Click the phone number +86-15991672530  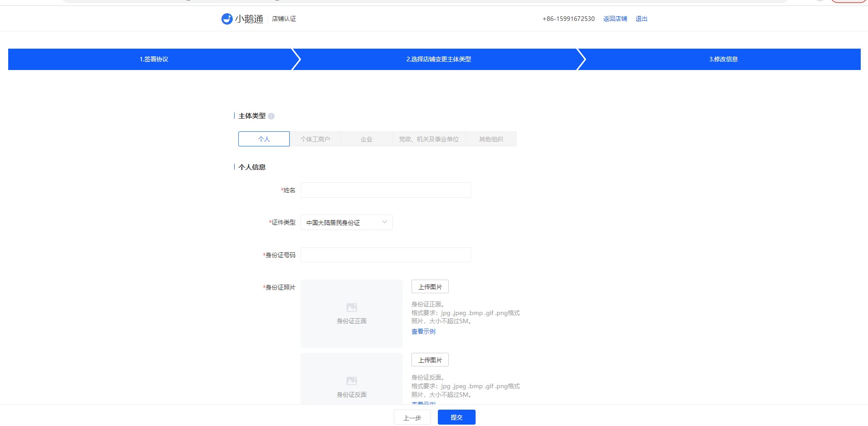click(x=568, y=19)
